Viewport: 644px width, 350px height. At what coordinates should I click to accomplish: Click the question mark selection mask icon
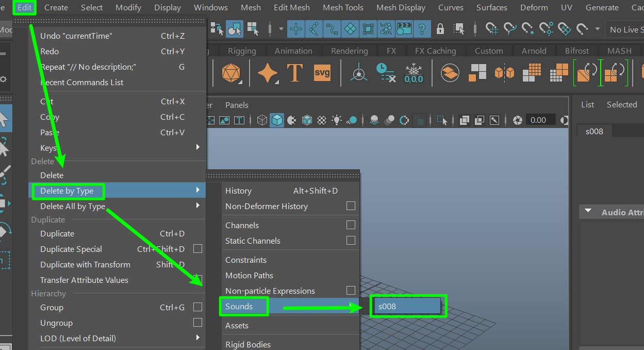(x=422, y=29)
